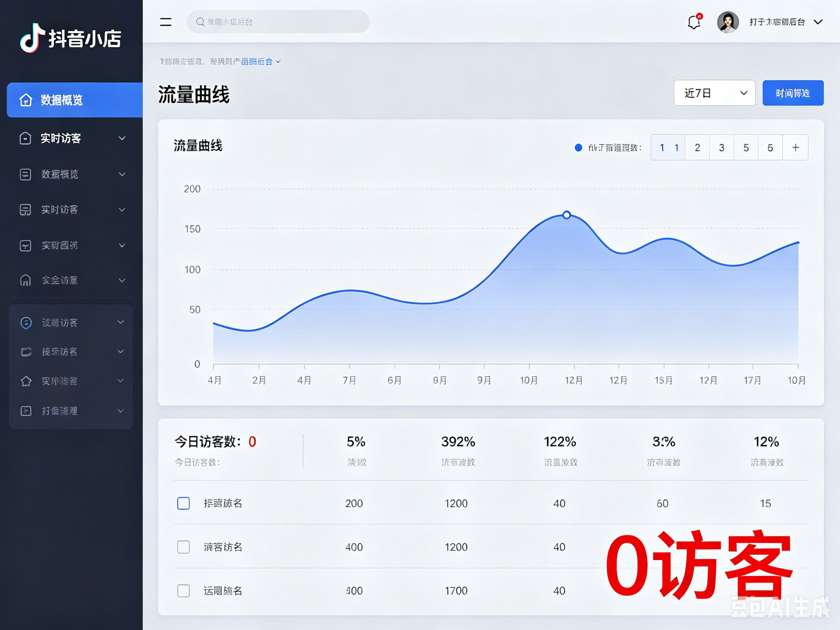The height and width of the screenshot is (630, 840).
Task: Tick the third table row checkbox
Action: tap(183, 591)
